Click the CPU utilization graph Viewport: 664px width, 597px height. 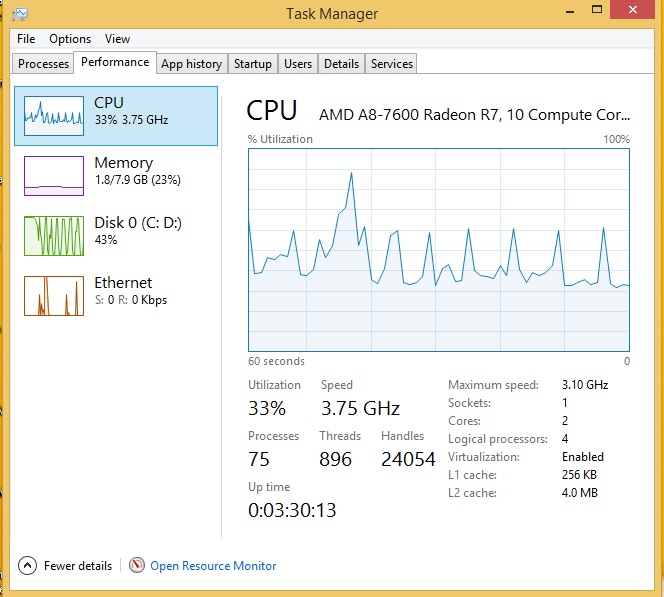pos(439,250)
